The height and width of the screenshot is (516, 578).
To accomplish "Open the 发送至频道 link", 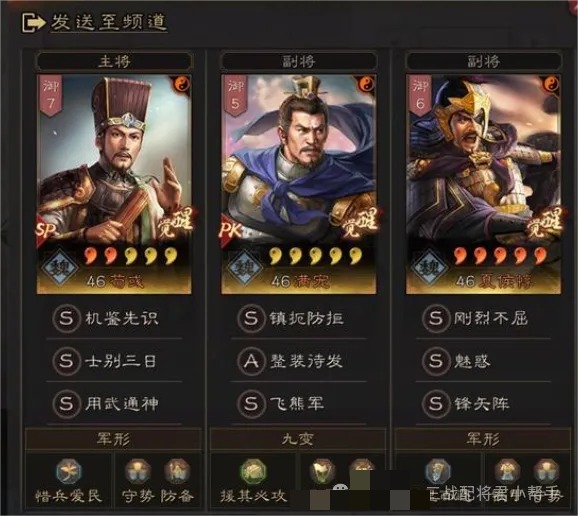I will [109, 22].
